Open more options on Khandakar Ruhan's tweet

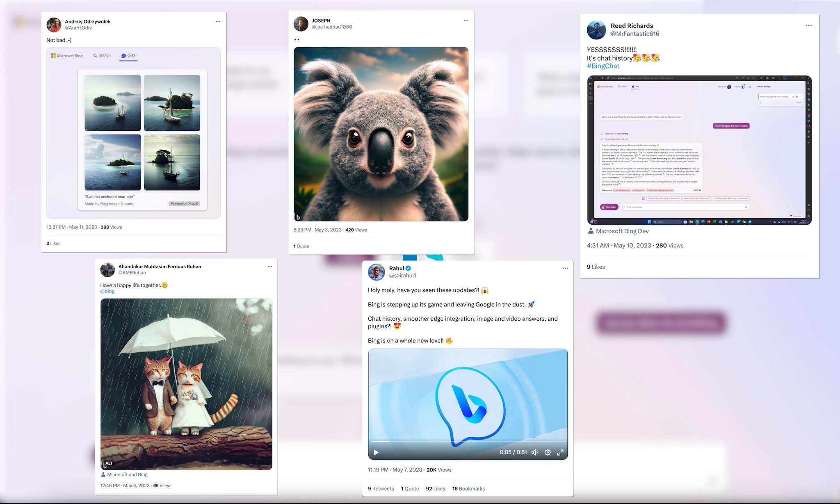tap(270, 267)
